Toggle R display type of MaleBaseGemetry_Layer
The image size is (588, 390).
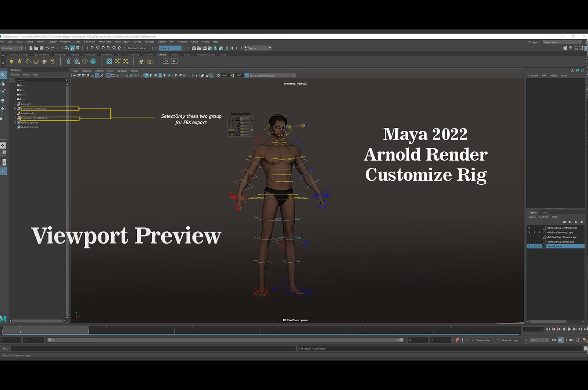coord(539,233)
